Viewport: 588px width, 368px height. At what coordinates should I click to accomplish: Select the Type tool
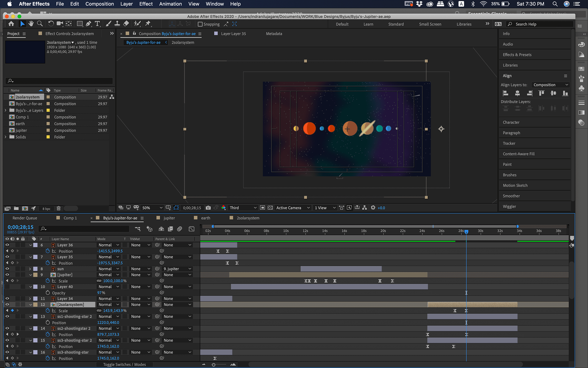(97, 24)
